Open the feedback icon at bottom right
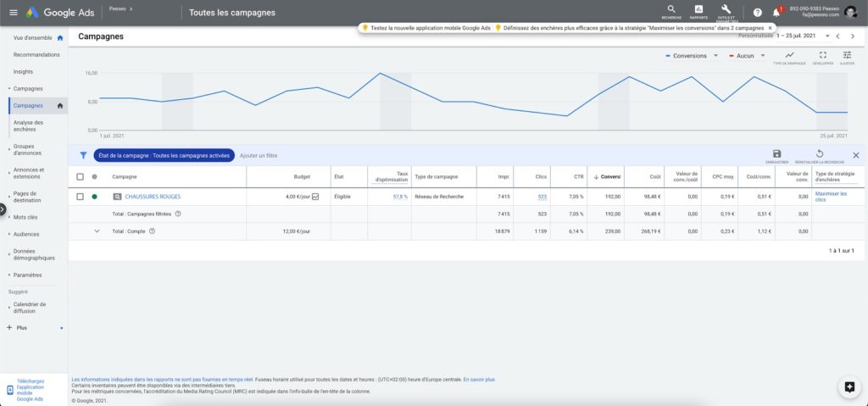This screenshot has height=406, width=868. pos(849,387)
